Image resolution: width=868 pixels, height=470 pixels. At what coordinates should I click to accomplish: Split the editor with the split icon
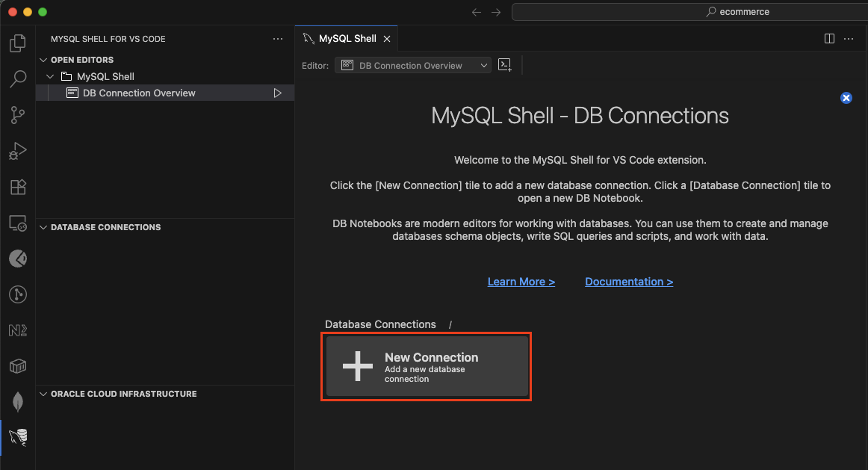click(x=829, y=38)
